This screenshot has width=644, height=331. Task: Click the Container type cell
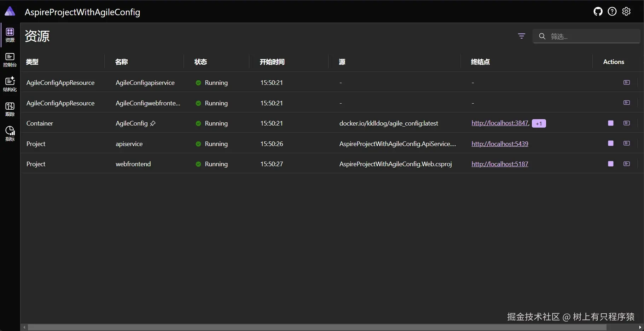click(40, 123)
